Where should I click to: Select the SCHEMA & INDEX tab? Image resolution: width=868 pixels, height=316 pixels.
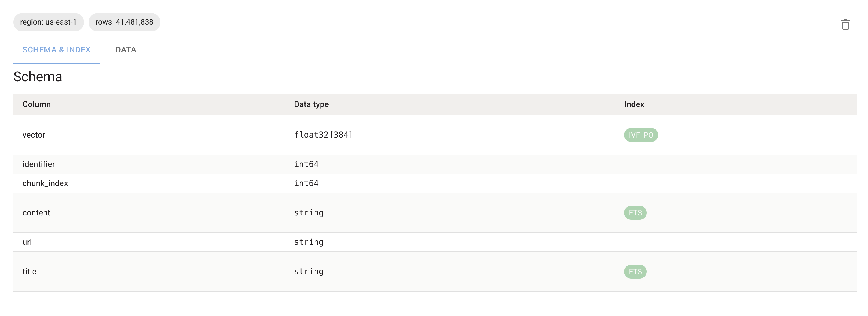tap(56, 50)
